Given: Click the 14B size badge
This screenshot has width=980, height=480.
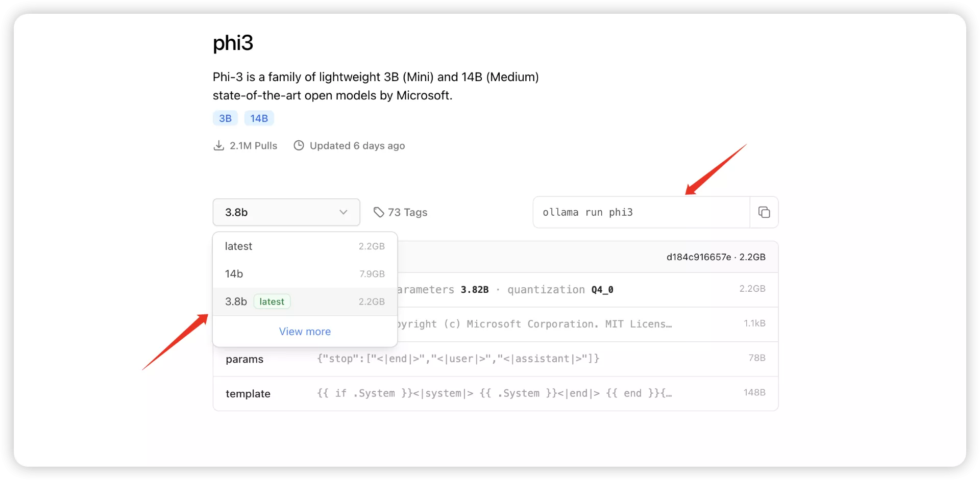Looking at the screenshot, I should [x=259, y=118].
